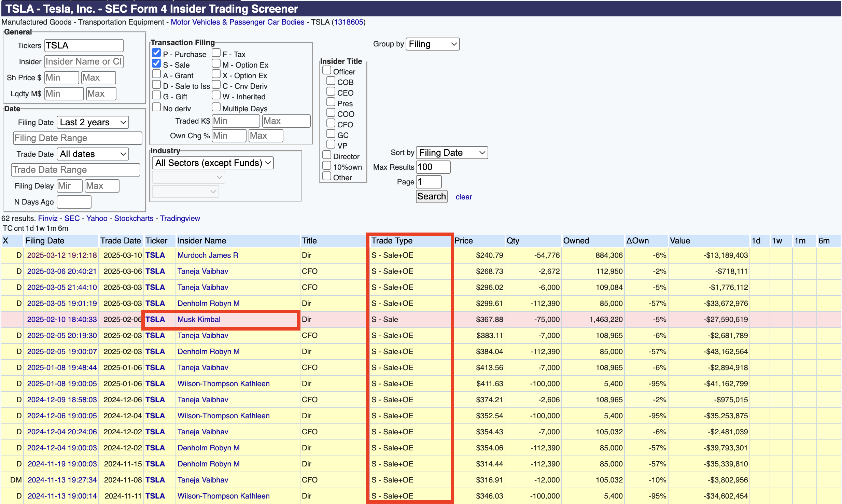
Task: Sort table by Trade Type column header
Action: tap(392, 241)
